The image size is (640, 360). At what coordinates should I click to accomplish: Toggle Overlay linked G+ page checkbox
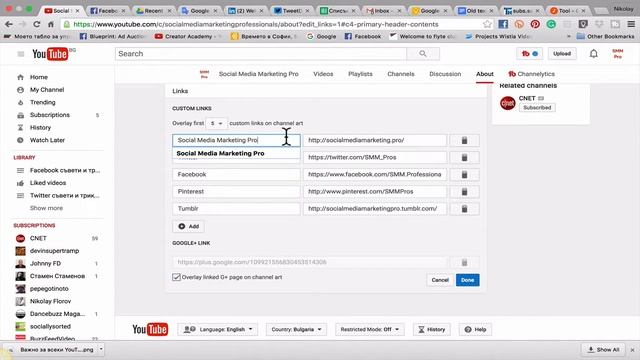(x=176, y=277)
